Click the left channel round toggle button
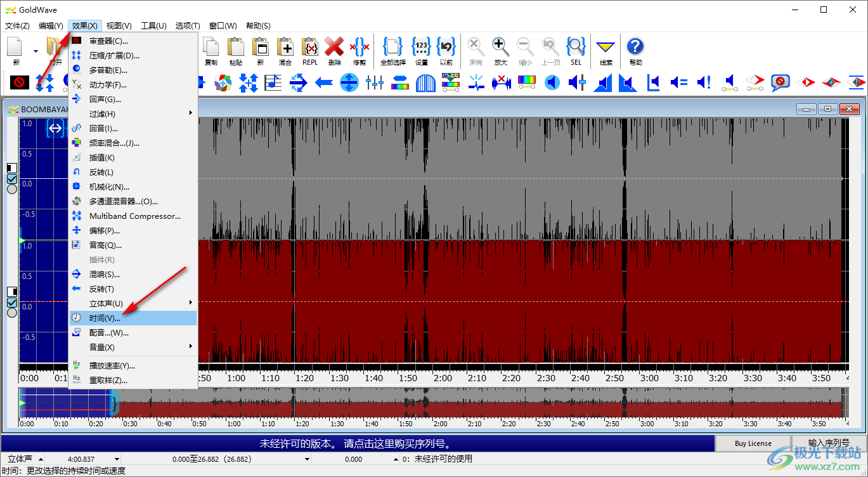Viewport: 868px width, 477px height. click(x=12, y=189)
